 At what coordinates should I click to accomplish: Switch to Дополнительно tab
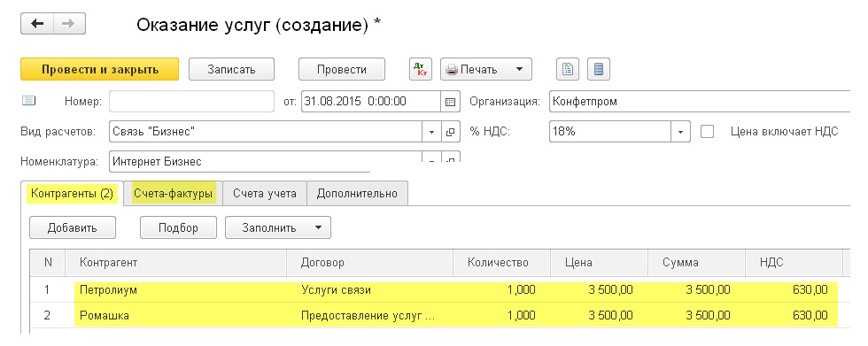[357, 194]
